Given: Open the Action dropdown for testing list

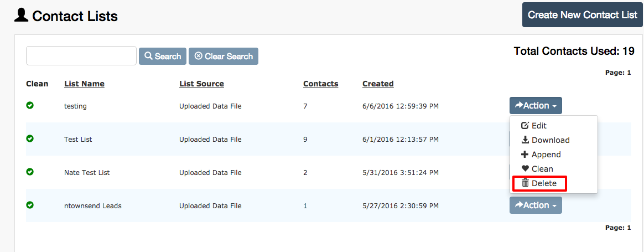Looking at the screenshot, I should coord(536,106).
